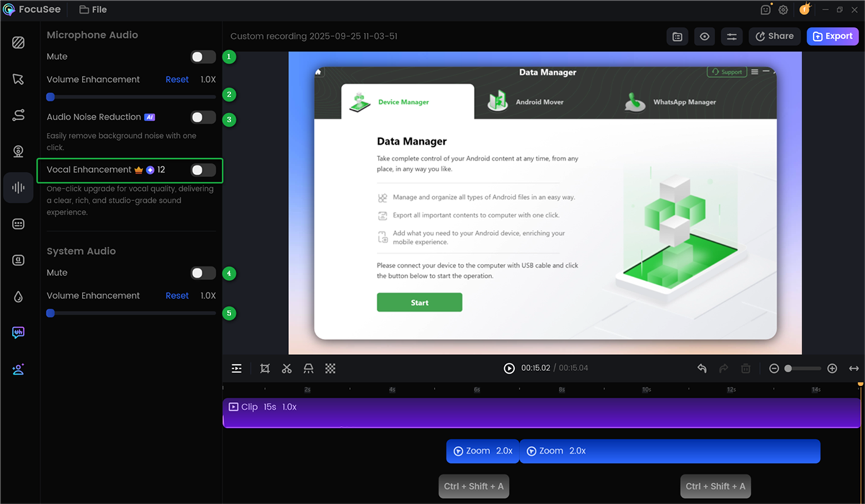Turn on Vocal Enhancement
The image size is (865, 504).
click(203, 170)
